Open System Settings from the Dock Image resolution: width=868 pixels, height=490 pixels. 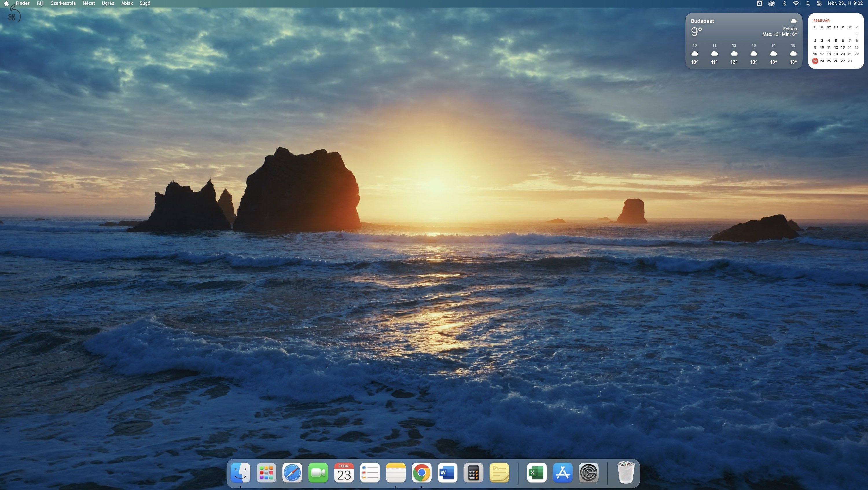click(588, 473)
